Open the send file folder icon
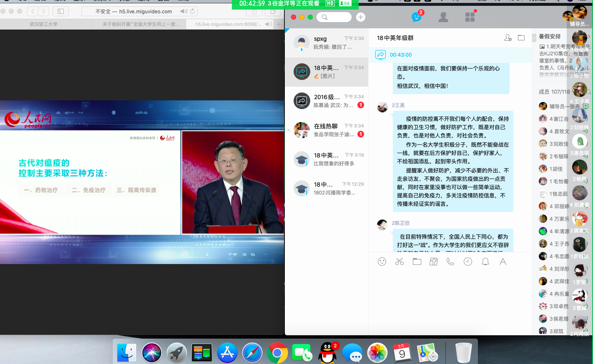 pyautogui.click(x=417, y=262)
